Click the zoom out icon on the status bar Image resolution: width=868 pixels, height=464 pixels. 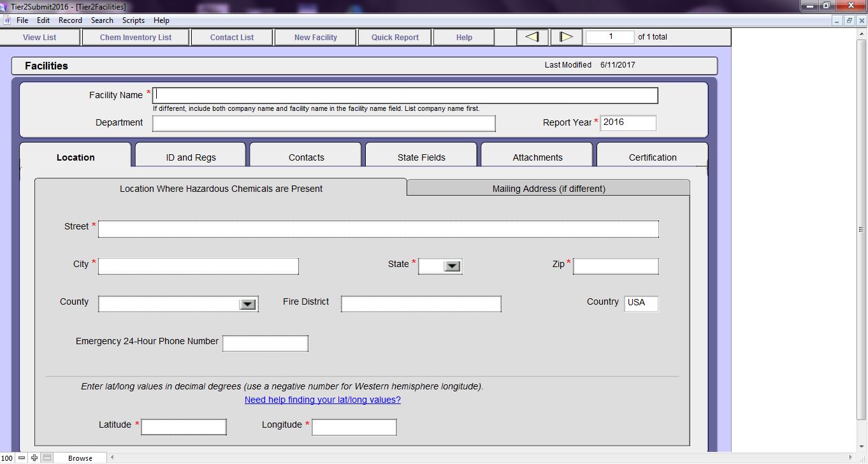[x=21, y=458]
